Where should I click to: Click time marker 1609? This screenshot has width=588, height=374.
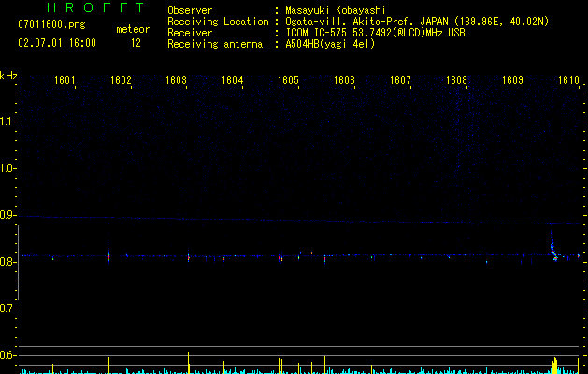click(x=512, y=80)
